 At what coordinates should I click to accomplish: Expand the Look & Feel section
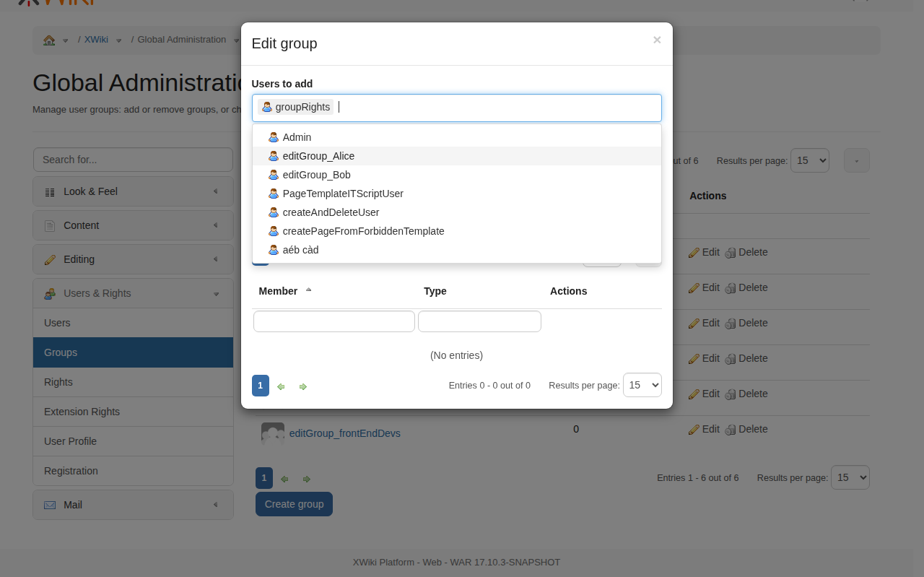(x=133, y=191)
